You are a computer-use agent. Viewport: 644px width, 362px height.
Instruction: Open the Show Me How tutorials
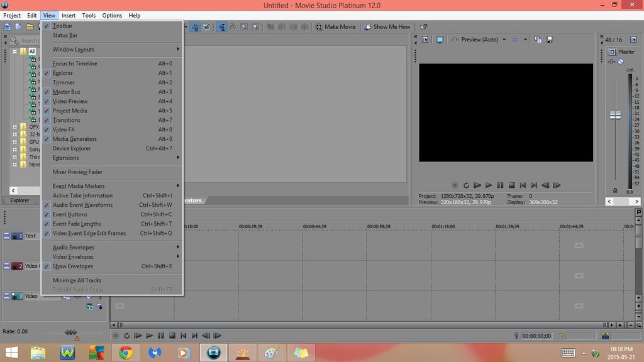tap(387, 27)
